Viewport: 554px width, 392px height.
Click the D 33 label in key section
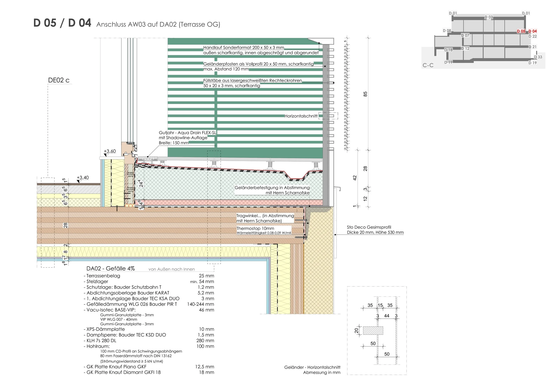(538, 57)
